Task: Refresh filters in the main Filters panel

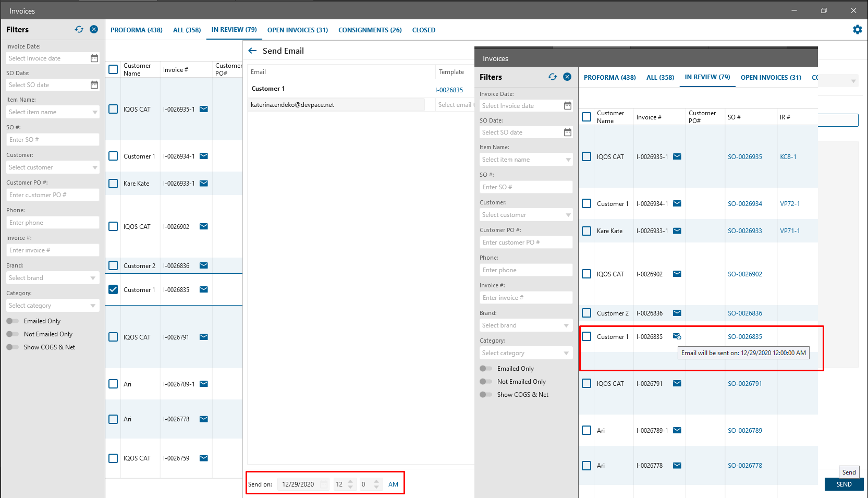Action: pyautogui.click(x=79, y=30)
